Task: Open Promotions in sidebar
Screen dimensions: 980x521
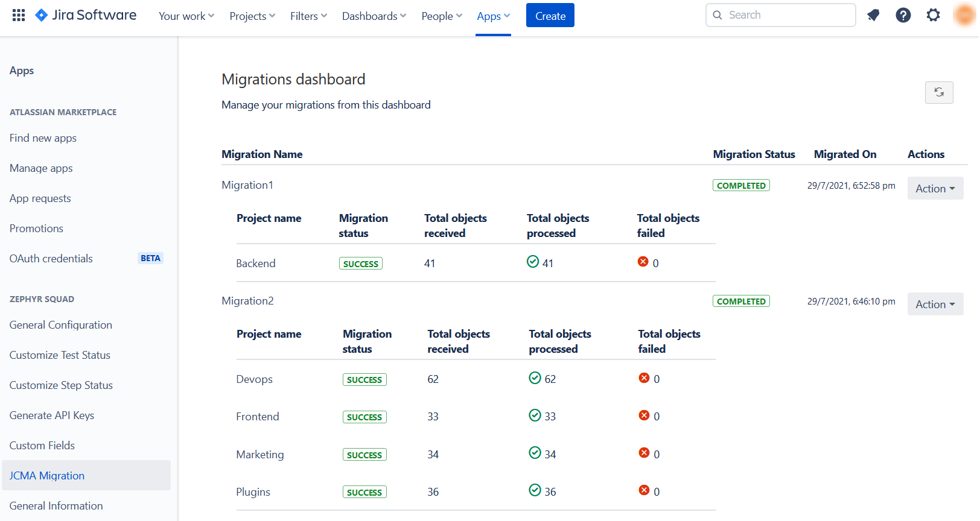Action: click(36, 229)
